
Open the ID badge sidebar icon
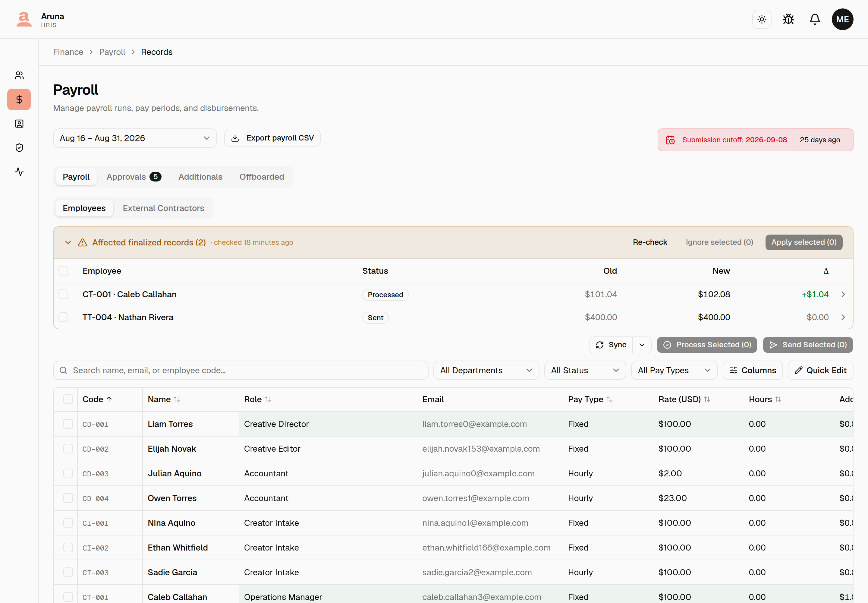[x=19, y=124]
